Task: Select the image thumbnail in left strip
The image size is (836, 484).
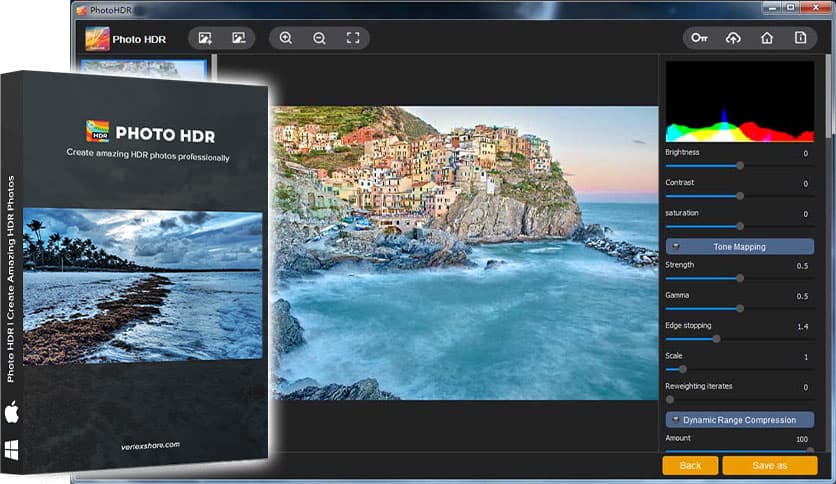Action: pyautogui.click(x=143, y=69)
